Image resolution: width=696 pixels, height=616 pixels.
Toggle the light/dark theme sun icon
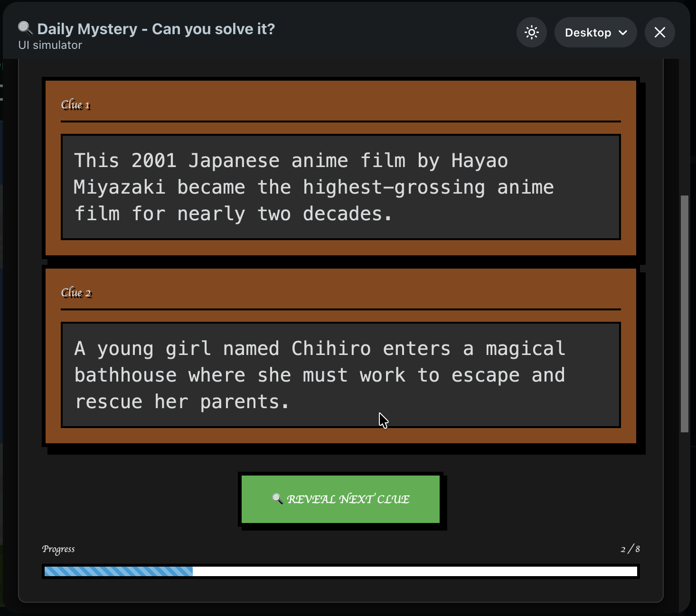pyautogui.click(x=532, y=32)
